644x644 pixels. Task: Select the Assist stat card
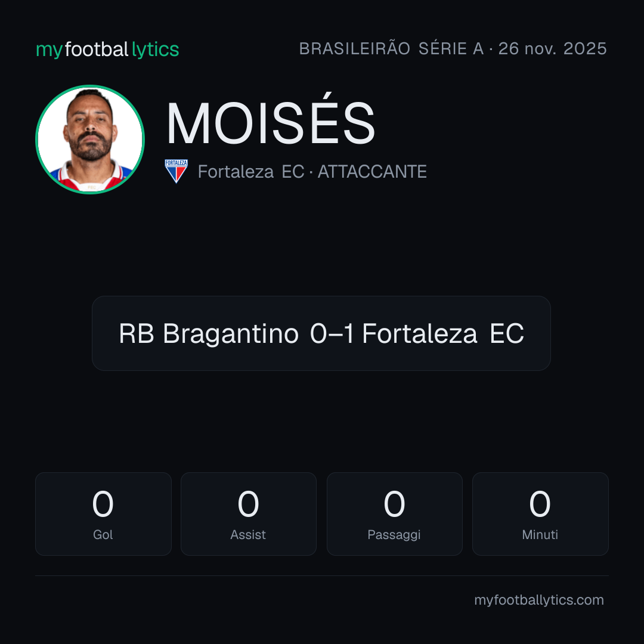click(x=249, y=514)
